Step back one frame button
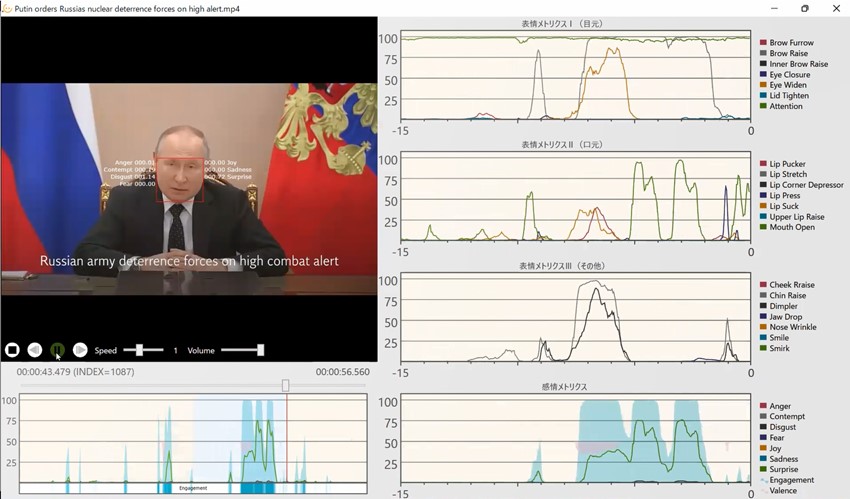Image resolution: width=850 pixels, height=499 pixels. pos(35,350)
